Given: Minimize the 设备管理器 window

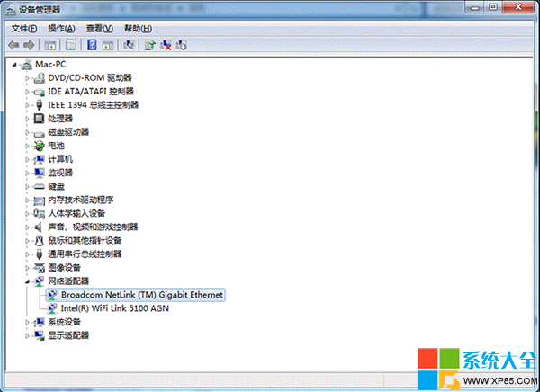Looking at the screenshot, I should (475, 7).
